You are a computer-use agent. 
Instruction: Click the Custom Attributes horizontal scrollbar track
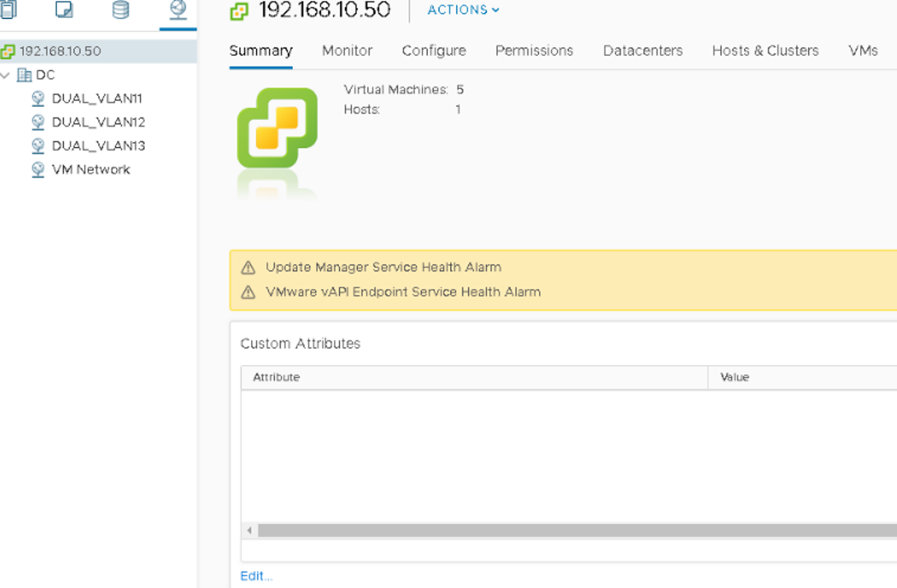click(577, 530)
